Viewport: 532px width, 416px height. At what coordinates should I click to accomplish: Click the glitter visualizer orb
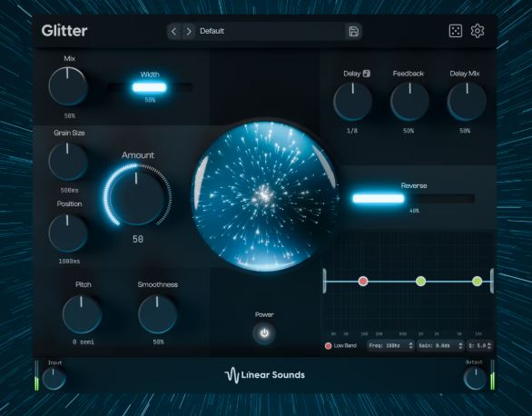(x=264, y=196)
